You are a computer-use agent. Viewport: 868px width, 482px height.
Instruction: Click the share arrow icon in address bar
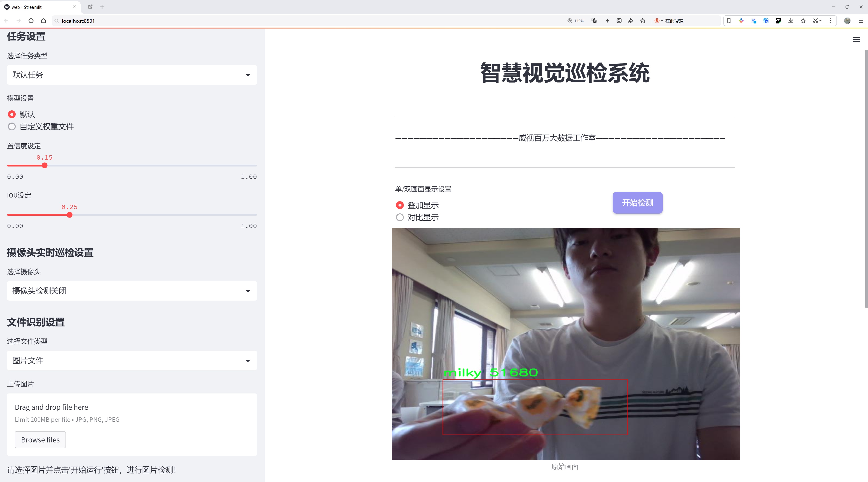point(631,21)
